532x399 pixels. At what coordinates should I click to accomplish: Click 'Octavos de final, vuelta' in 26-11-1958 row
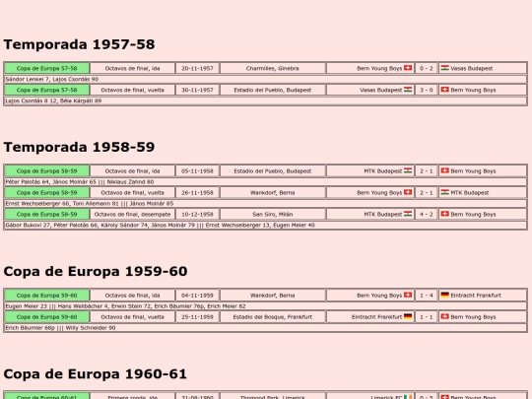coord(132,193)
